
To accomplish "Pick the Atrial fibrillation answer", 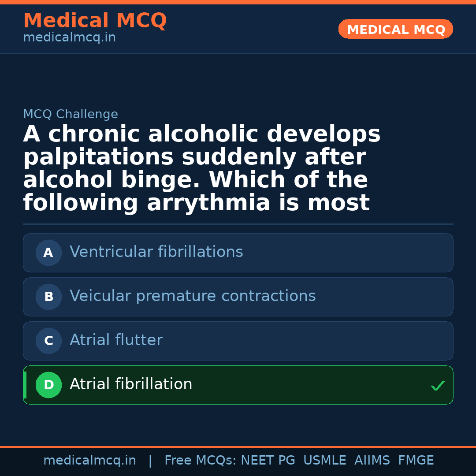I will (x=131, y=384).
